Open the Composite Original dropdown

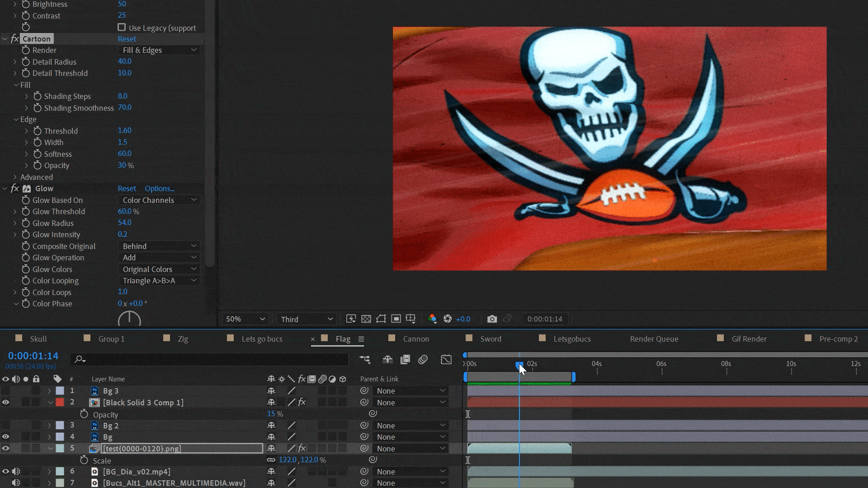(159, 246)
